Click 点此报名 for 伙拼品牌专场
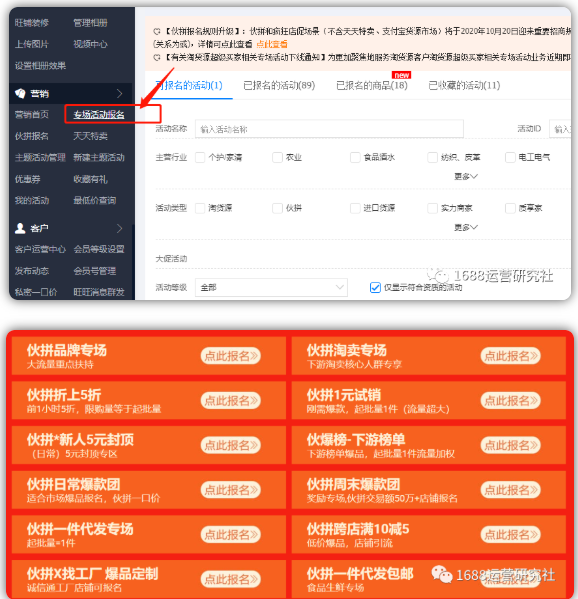This screenshot has width=578, height=599. pyautogui.click(x=231, y=356)
